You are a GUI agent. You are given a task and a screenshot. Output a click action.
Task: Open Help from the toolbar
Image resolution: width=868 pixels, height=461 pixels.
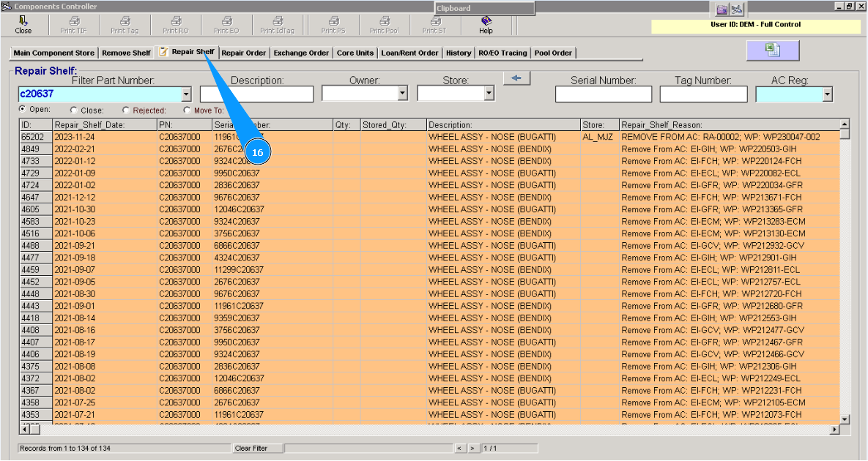[x=486, y=26]
